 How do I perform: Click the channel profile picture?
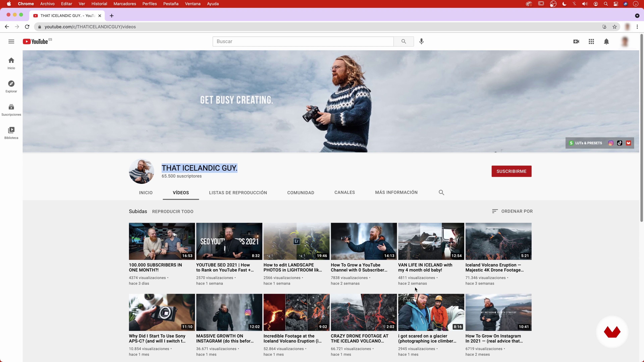point(142,171)
